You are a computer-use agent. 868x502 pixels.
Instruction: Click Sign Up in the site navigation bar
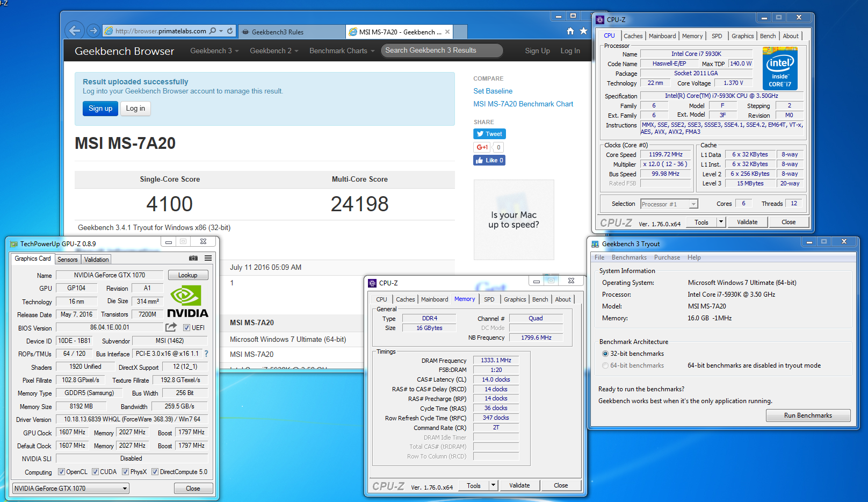click(x=537, y=51)
